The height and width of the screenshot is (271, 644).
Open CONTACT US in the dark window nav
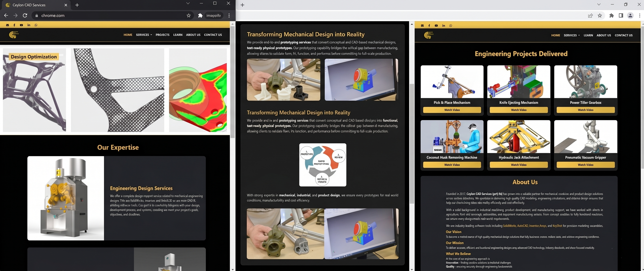pos(213,35)
